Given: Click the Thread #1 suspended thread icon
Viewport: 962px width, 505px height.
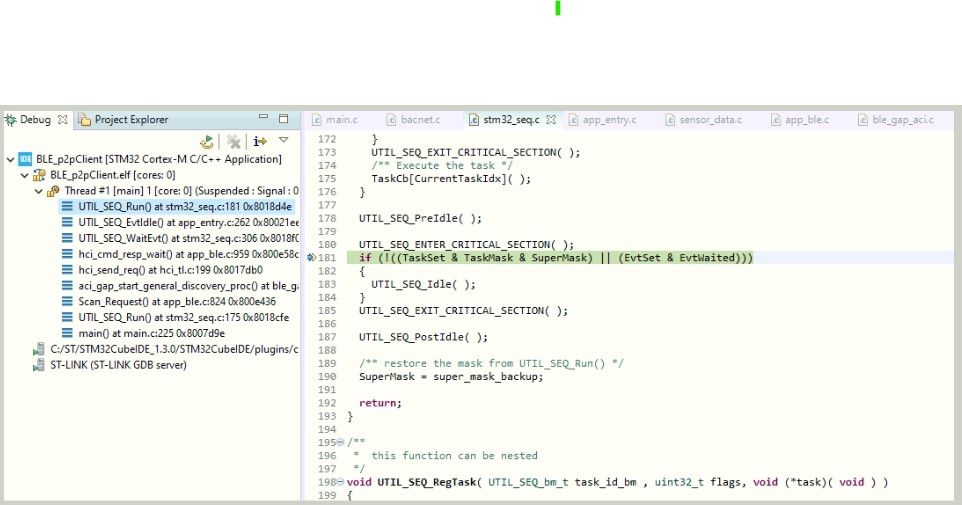Looking at the screenshot, I should (x=53, y=191).
